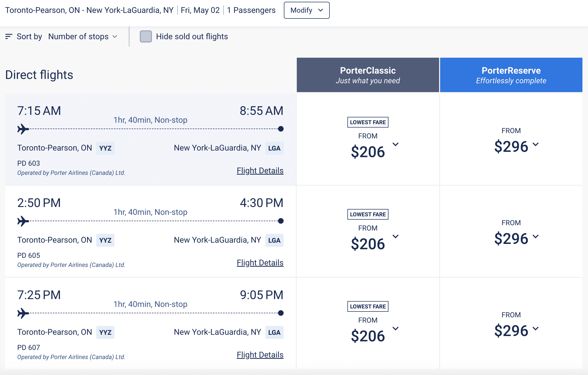
Task: Expand $296 PorterReserve fare for PD 603
Action: 536,144
